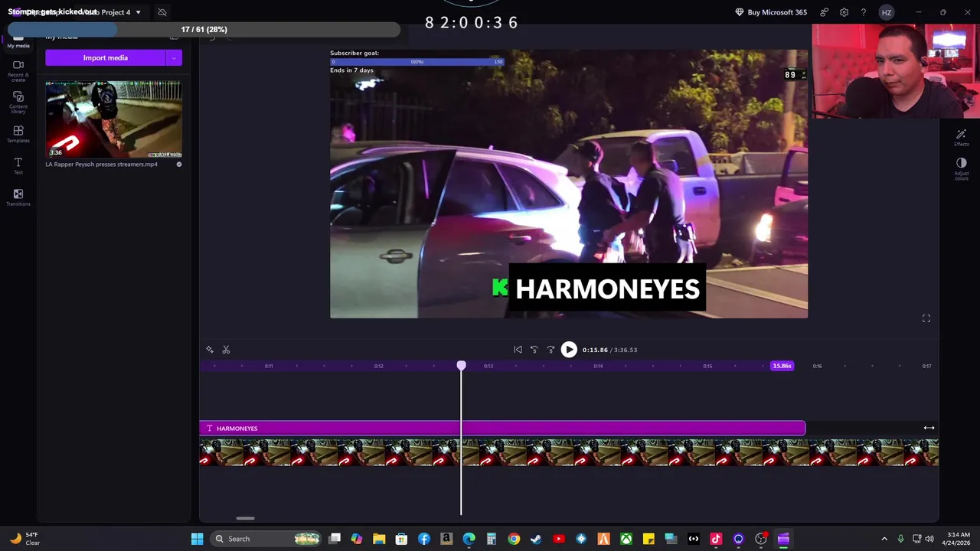980x551 pixels.
Task: Select the HARMONEYES text clip on timeline
Action: coord(502,429)
